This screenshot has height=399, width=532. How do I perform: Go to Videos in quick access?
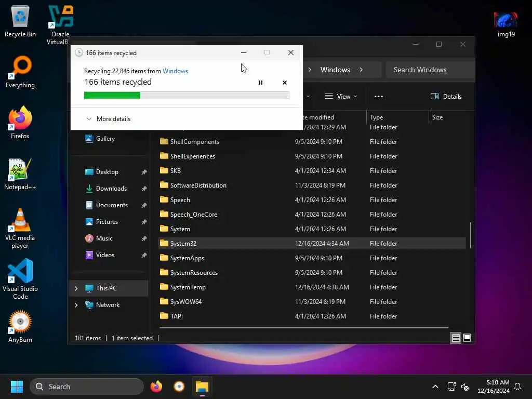(x=105, y=255)
